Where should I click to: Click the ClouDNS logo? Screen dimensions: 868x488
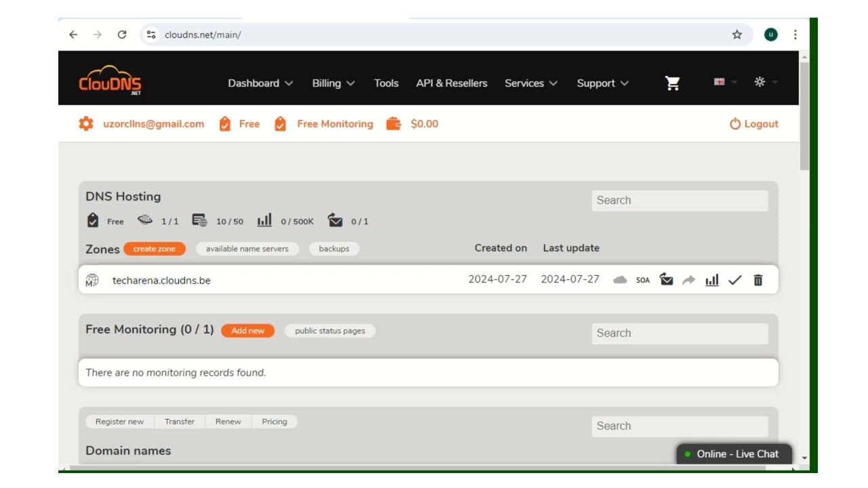(110, 81)
